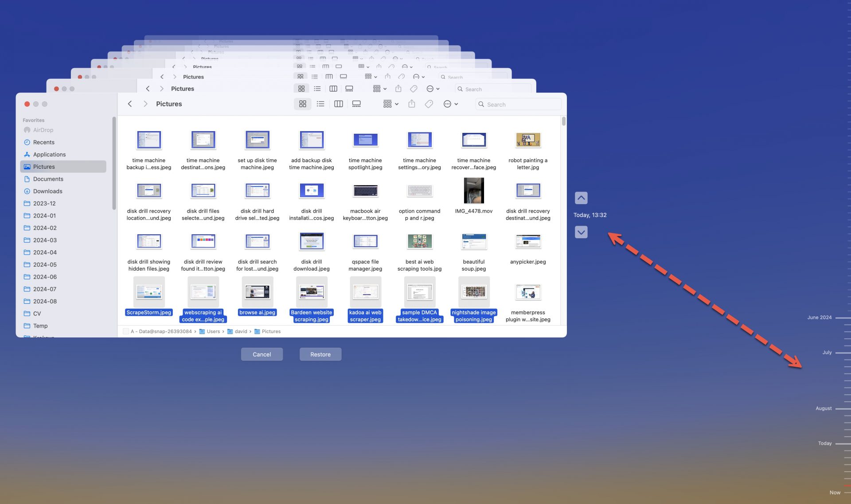The image size is (851, 504).
Task: Select the IMG_4478.mov video thumbnail
Action: pyautogui.click(x=473, y=191)
